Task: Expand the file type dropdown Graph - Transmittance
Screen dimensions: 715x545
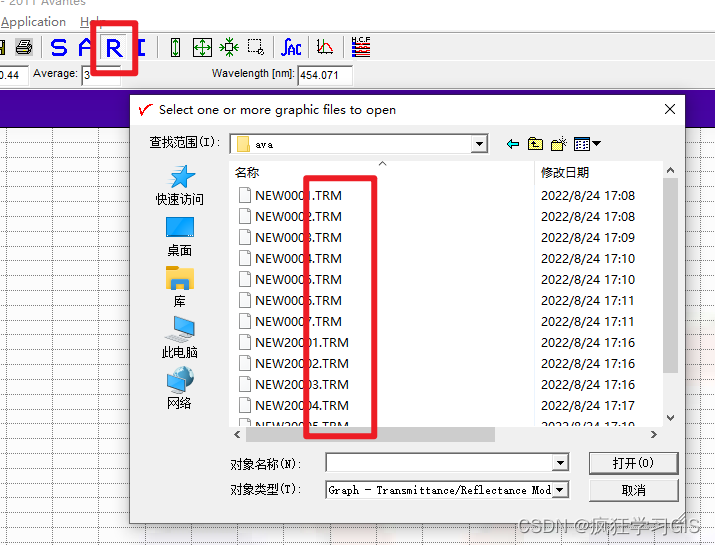Action: click(560, 490)
